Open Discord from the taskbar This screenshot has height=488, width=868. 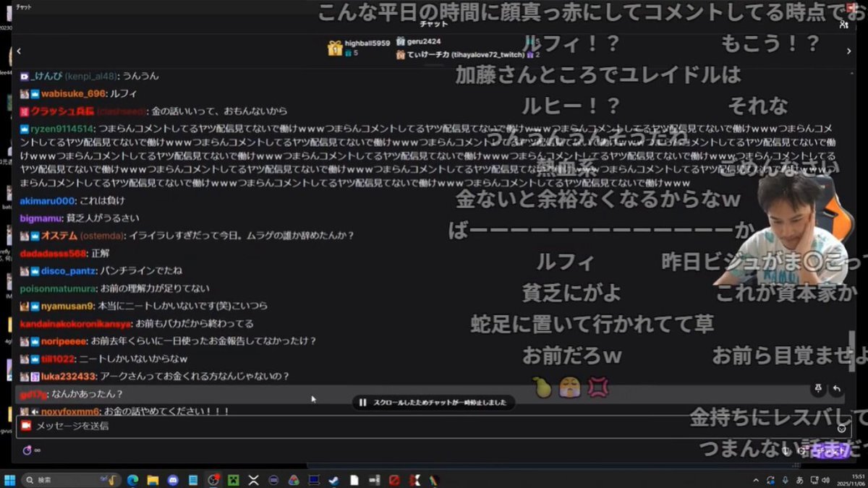(174, 479)
